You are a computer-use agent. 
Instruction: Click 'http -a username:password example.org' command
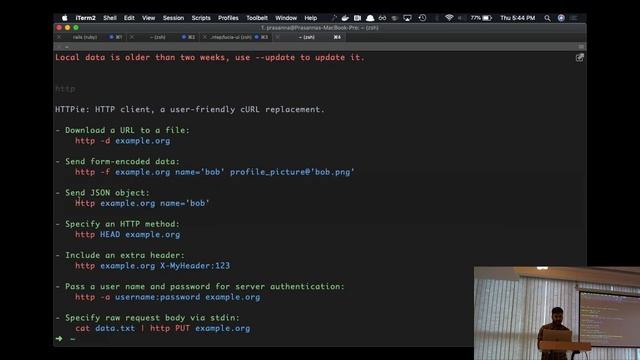pyautogui.click(x=168, y=297)
